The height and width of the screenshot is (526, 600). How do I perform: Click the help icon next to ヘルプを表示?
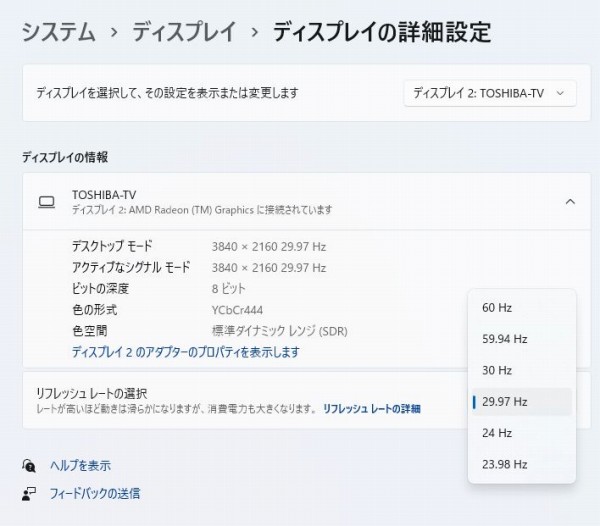click(29, 465)
